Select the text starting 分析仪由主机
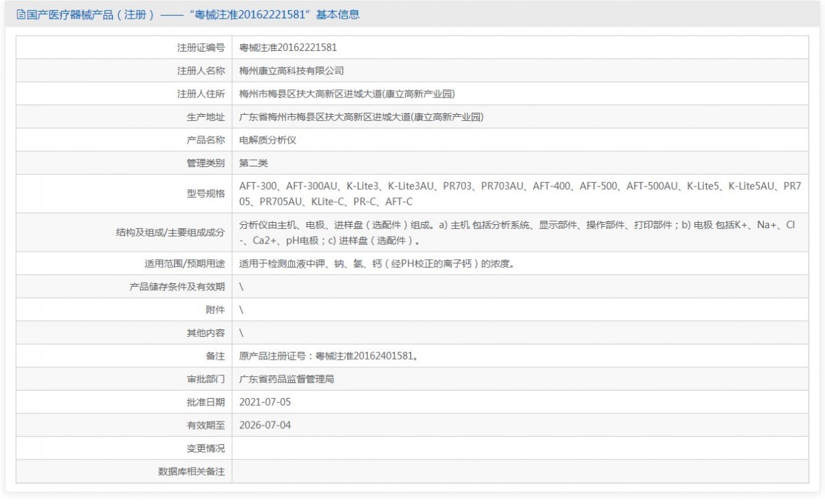Screen dimensions: 825x504 pyautogui.click(x=518, y=233)
